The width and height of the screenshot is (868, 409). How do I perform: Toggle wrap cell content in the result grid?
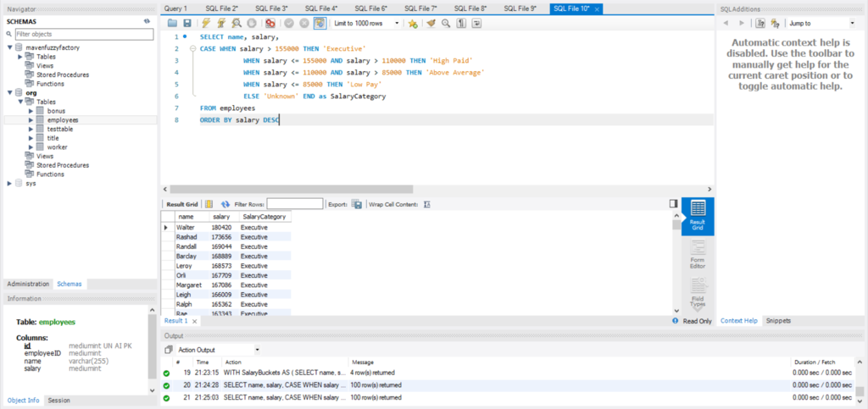pyautogui.click(x=427, y=204)
